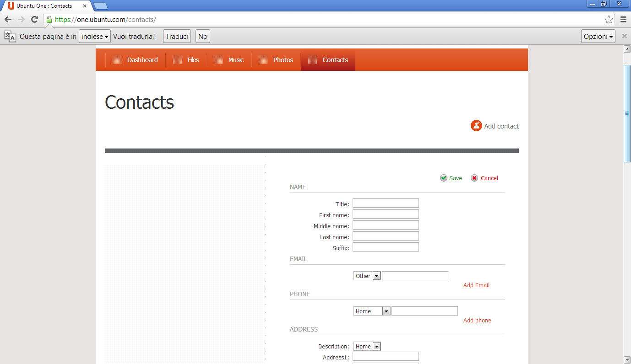Image resolution: width=631 pixels, height=364 pixels.
Task: Open the address Description dropdown
Action: coord(367,346)
